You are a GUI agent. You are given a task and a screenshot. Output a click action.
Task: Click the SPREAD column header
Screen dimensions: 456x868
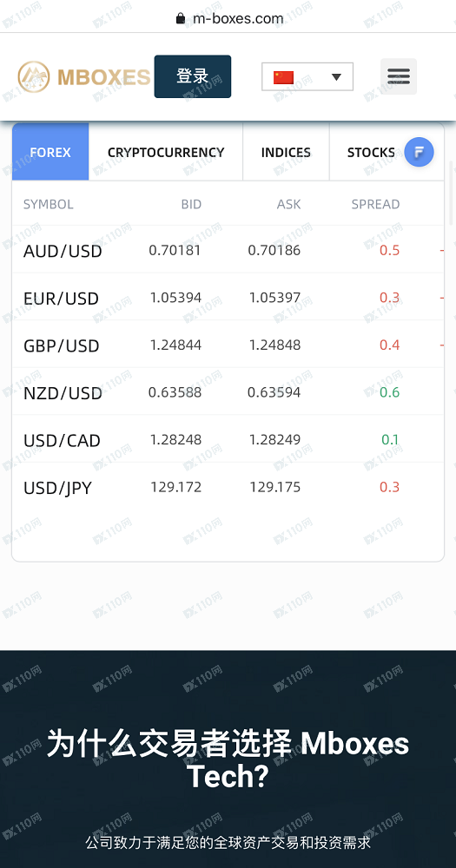click(375, 204)
